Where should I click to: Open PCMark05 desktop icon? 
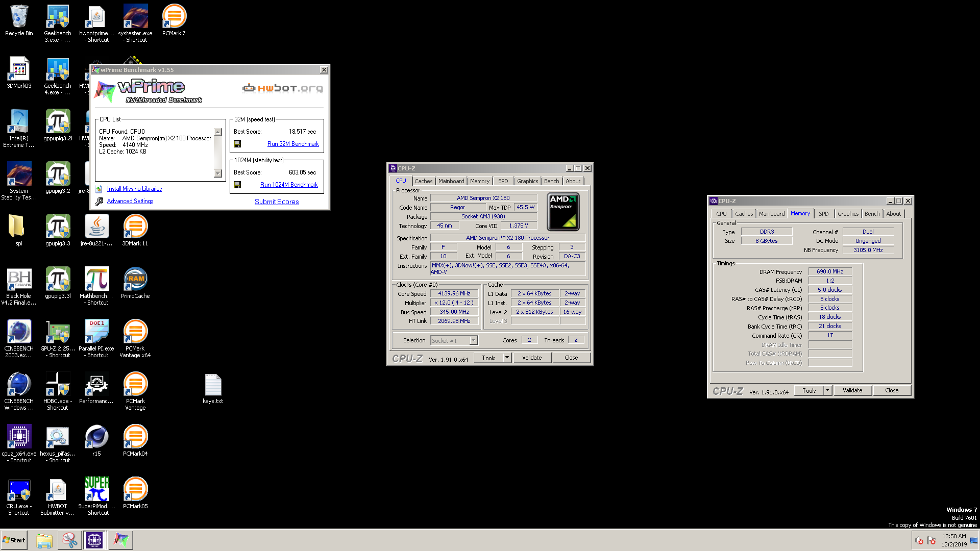(x=135, y=493)
